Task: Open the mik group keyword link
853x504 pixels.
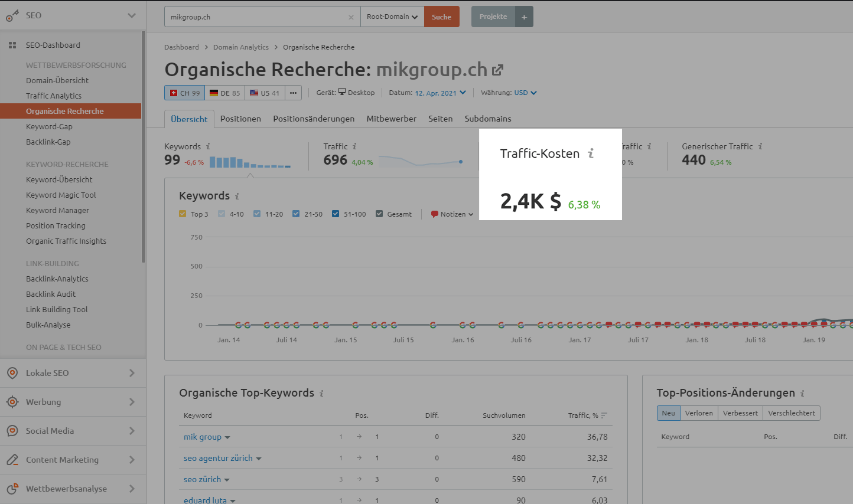Action: 203,437
